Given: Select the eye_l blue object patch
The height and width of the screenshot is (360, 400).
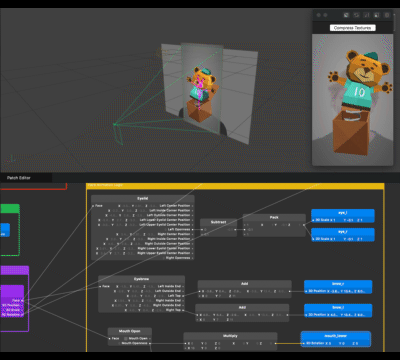Looking at the screenshot, I should pos(343,216).
